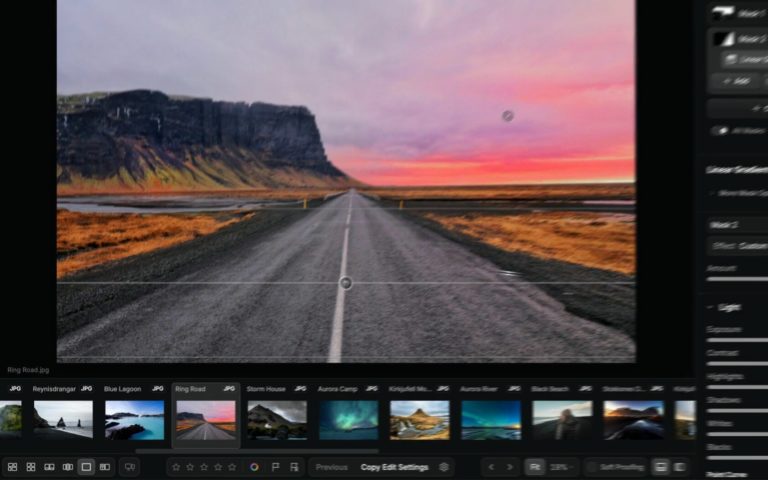Set rating to four stars
Image resolution: width=768 pixels, height=480 pixels.
tap(218, 467)
